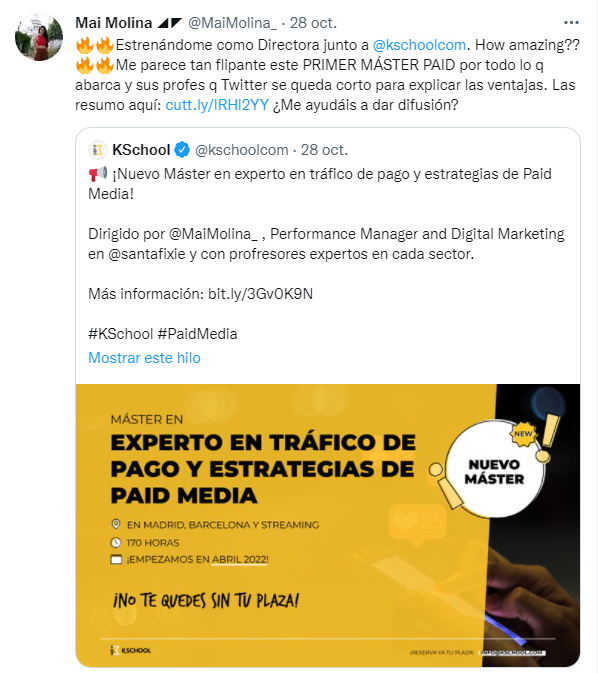Click the #KSchool #PaidMedia hashtags line

163,334
